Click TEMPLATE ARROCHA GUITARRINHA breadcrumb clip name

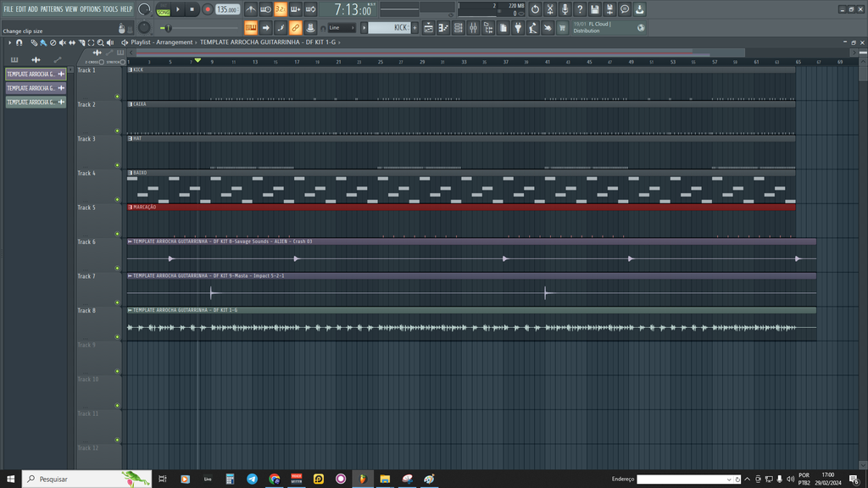(268, 42)
